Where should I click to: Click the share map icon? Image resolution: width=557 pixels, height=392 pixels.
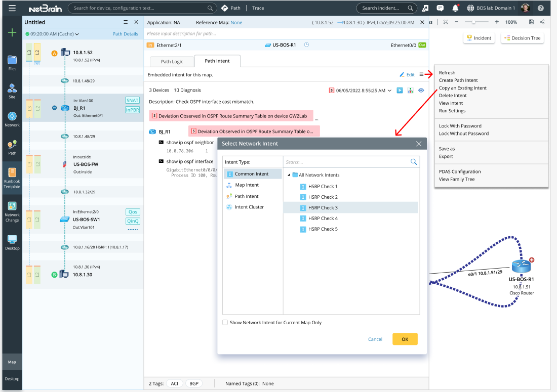542,22
